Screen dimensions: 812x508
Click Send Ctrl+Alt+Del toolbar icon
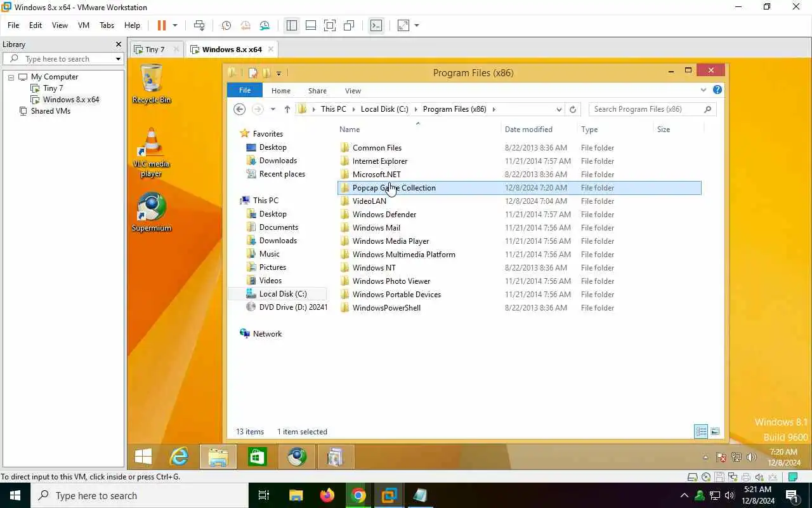point(199,25)
